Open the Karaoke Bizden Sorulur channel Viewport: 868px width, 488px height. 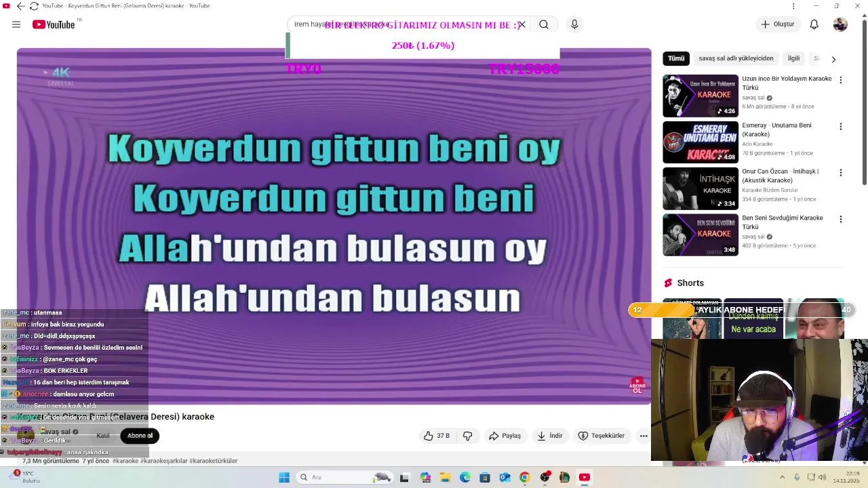click(x=770, y=190)
